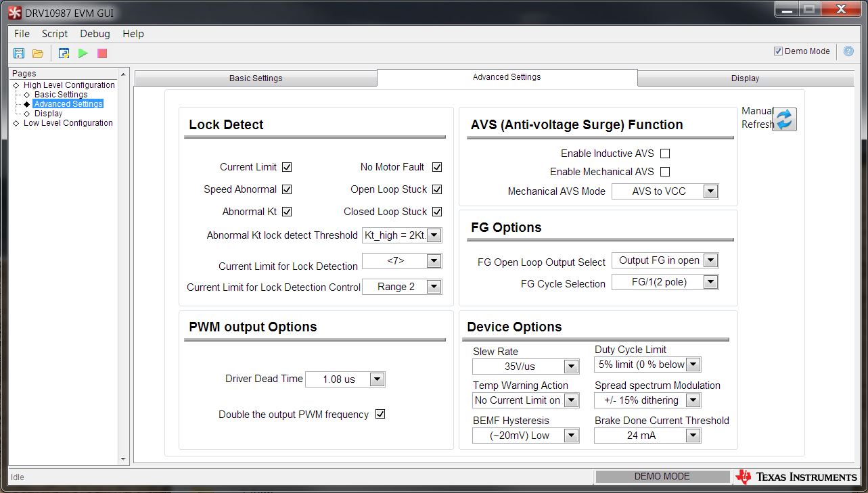This screenshot has width=868, height=493.
Task: Click Pages panel scroll up arrow
Action: [123, 74]
